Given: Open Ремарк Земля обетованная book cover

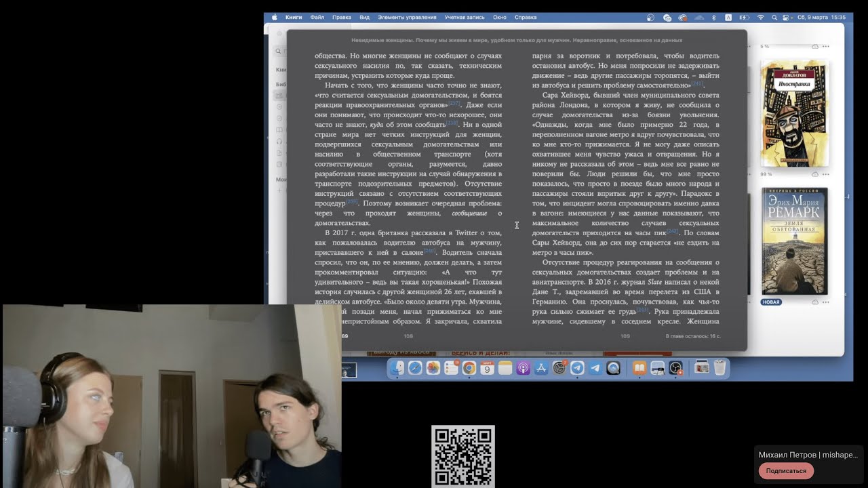Looking at the screenshot, I should click(794, 241).
